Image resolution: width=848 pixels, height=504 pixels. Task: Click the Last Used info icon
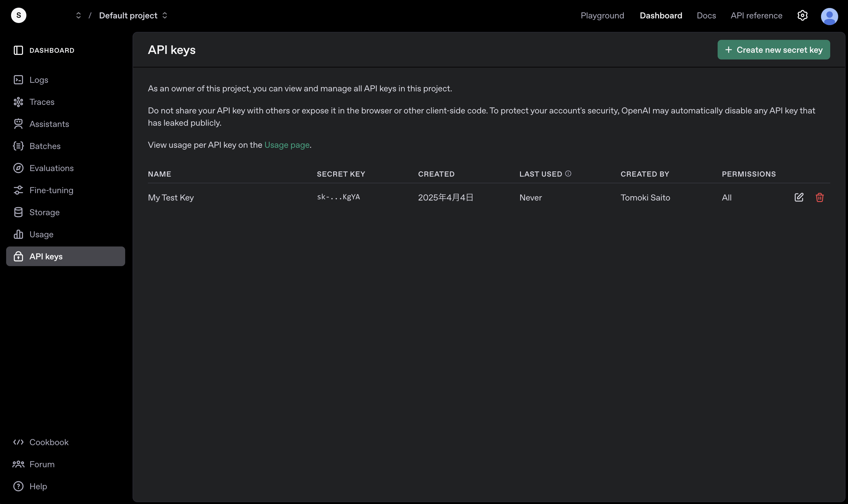pos(568,174)
